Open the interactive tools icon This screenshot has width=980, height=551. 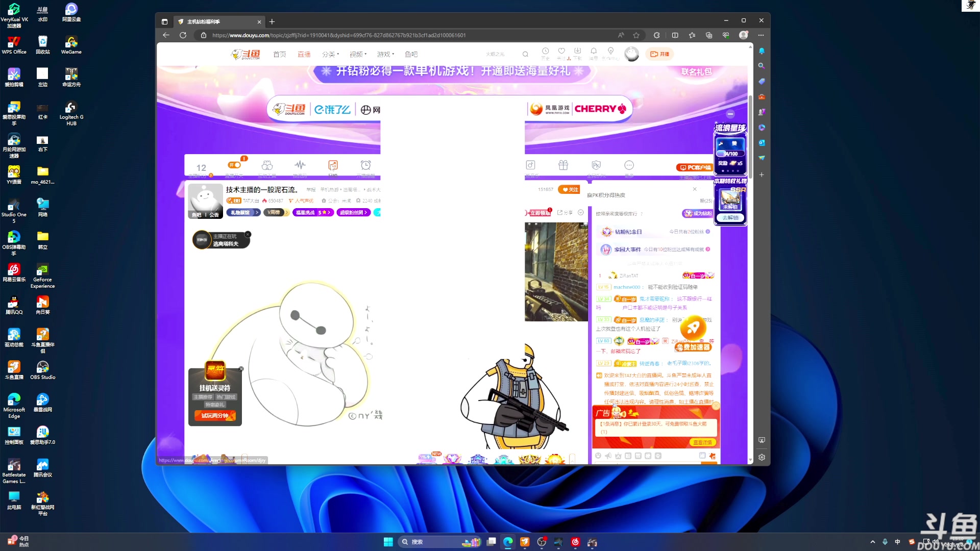pyautogui.click(x=267, y=165)
